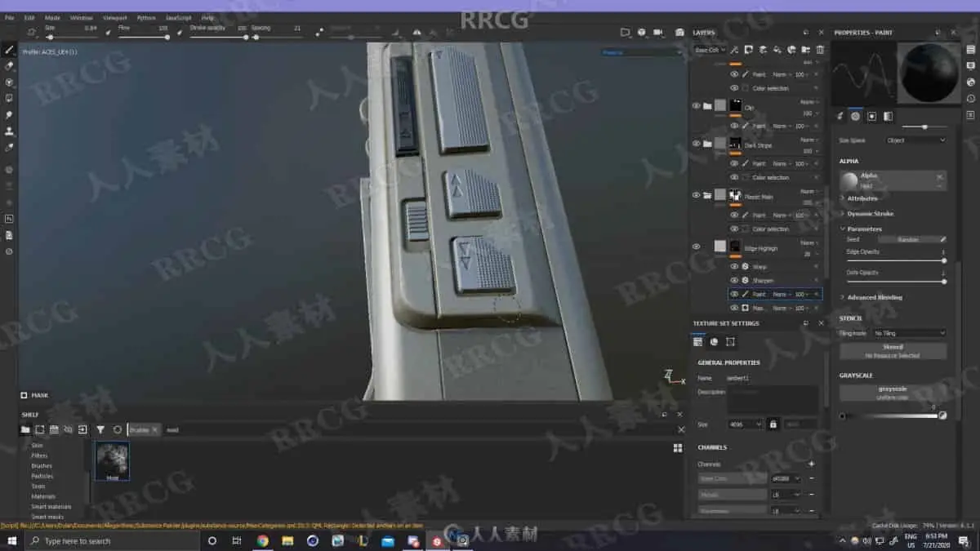Open the video camera view options
The image size is (980, 551).
pyautogui.click(x=660, y=33)
